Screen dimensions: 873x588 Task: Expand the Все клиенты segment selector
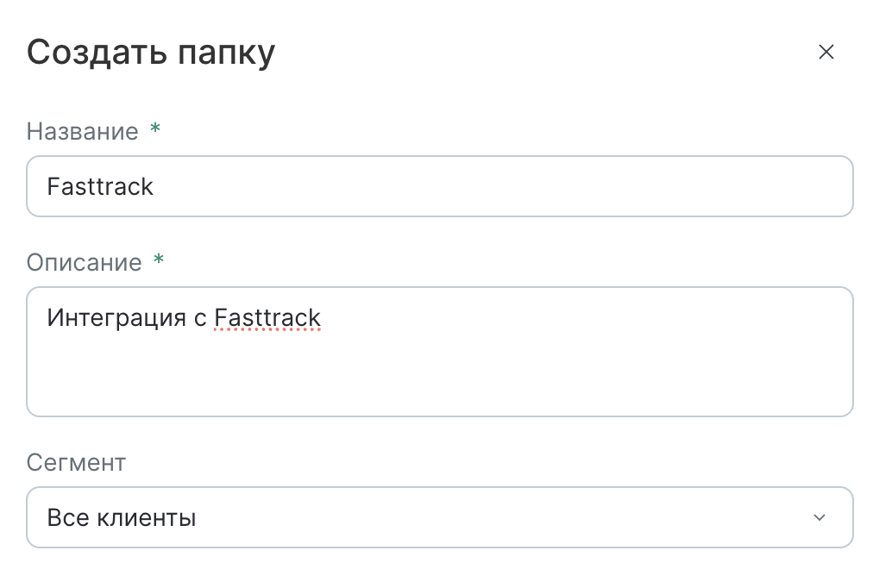(x=431, y=517)
